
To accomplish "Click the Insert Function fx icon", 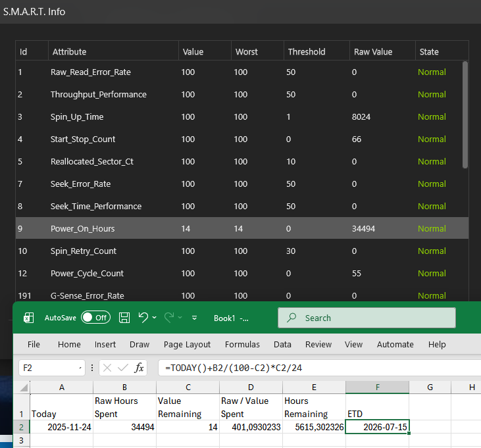I will (139, 368).
